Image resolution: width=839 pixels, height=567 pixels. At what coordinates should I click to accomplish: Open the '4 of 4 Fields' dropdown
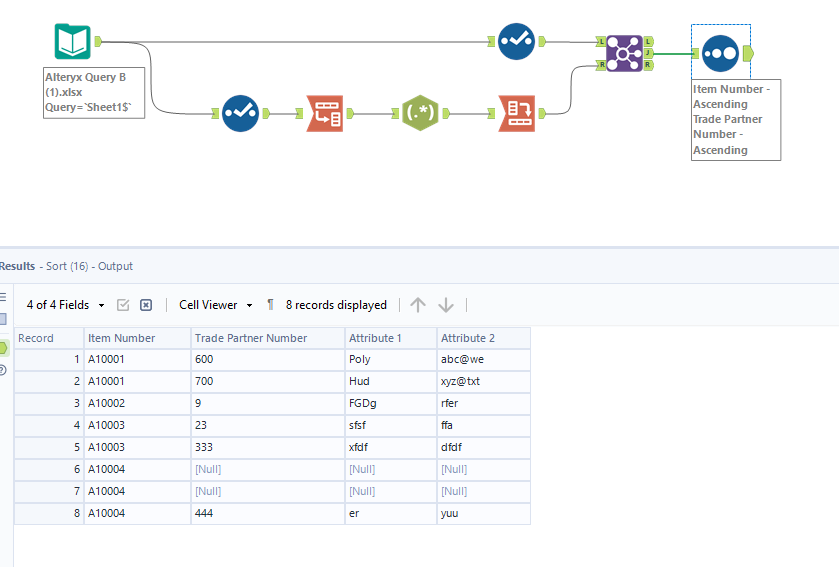click(65, 305)
